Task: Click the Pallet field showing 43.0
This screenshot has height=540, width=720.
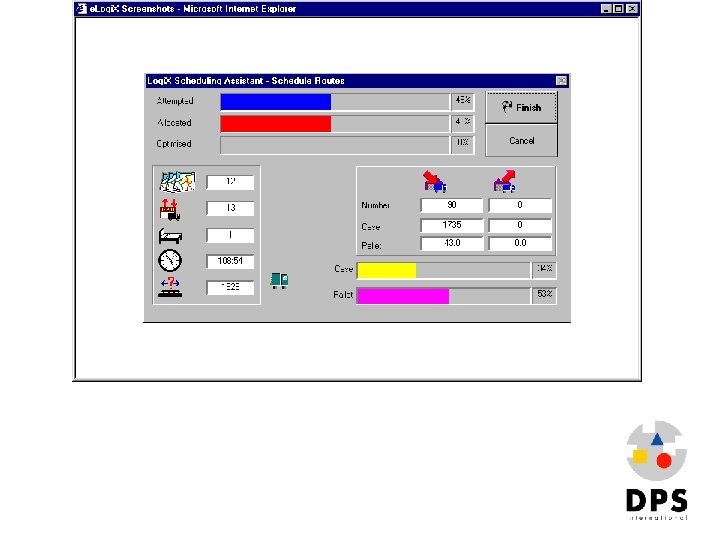Action: [452, 243]
